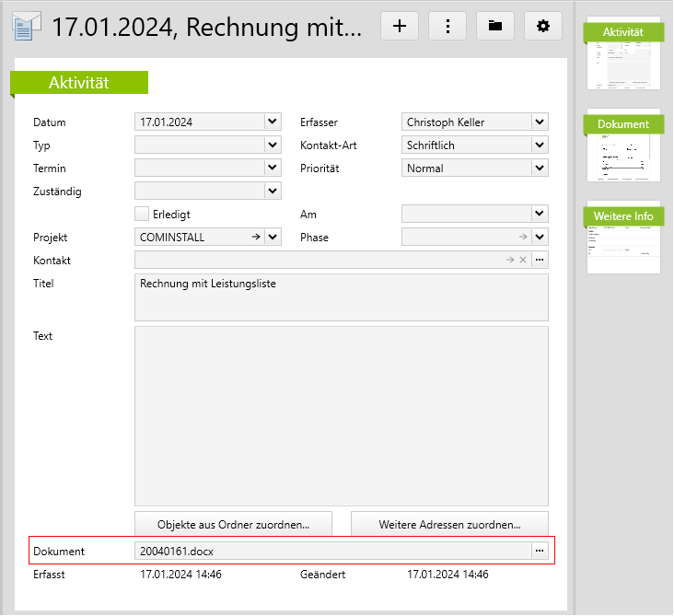The image size is (674, 616).
Task: Open the Erfasser dropdown list
Action: coord(540,122)
